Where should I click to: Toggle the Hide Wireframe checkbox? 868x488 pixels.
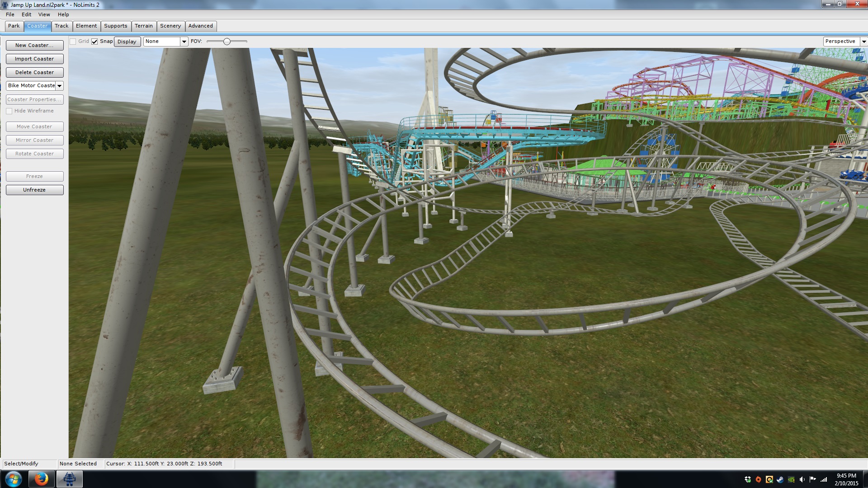pyautogui.click(x=9, y=111)
